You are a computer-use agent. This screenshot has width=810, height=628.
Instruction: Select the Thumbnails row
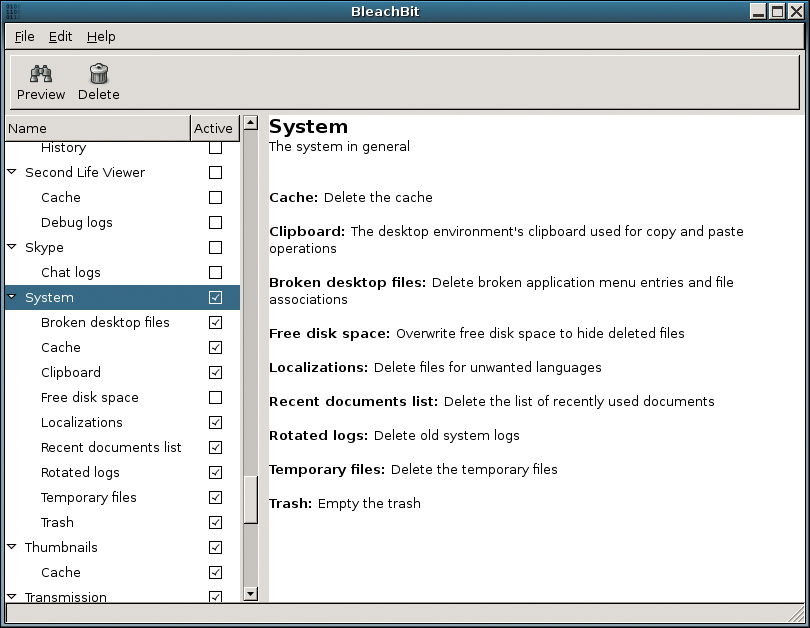point(122,547)
